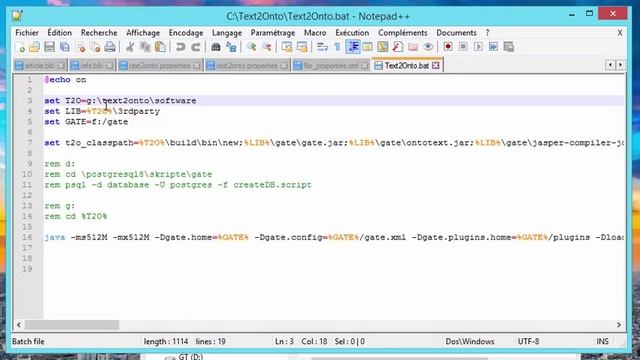Open user defined language dialog icon

(x=368, y=47)
